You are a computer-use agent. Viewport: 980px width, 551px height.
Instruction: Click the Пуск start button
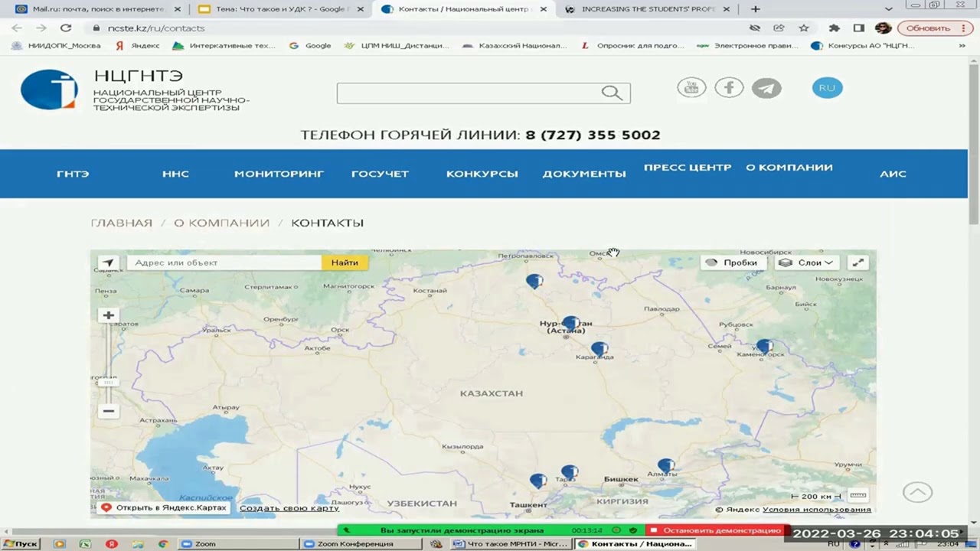pyautogui.click(x=20, y=544)
